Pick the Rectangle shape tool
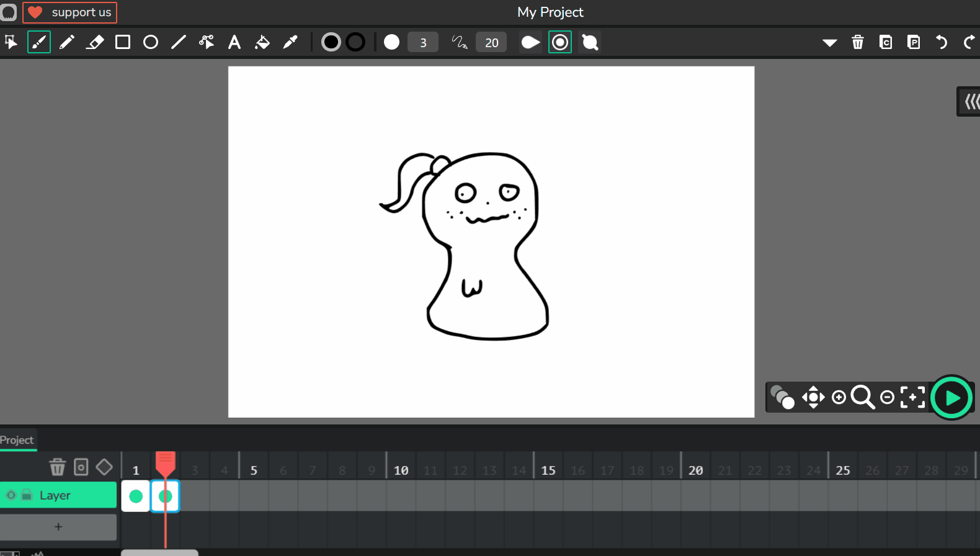Image resolution: width=980 pixels, height=556 pixels. tap(123, 42)
